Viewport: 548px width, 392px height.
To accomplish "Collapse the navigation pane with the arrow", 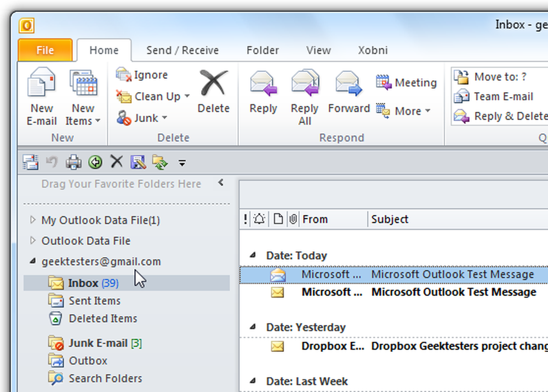I will [220, 183].
